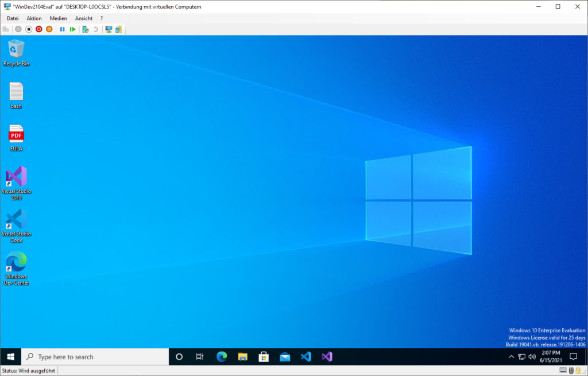Click the green Reset VM icon
This screenshot has height=376, width=588.
[72, 29]
